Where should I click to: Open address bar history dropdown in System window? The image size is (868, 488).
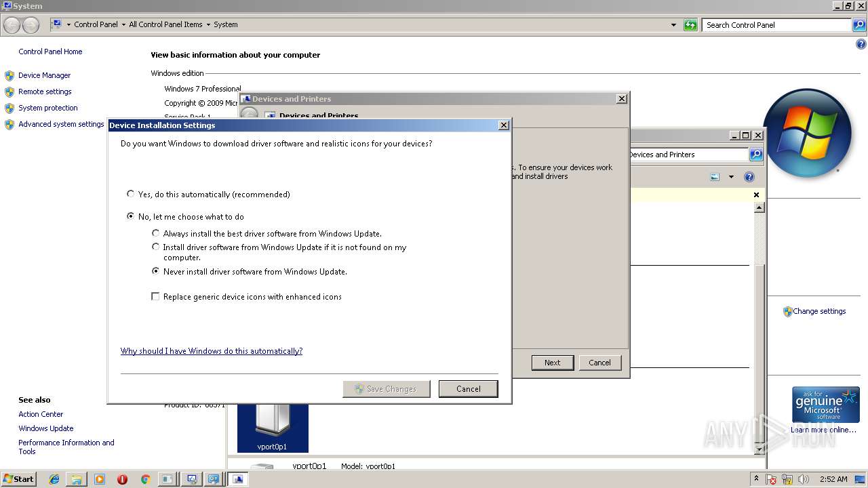click(x=673, y=25)
